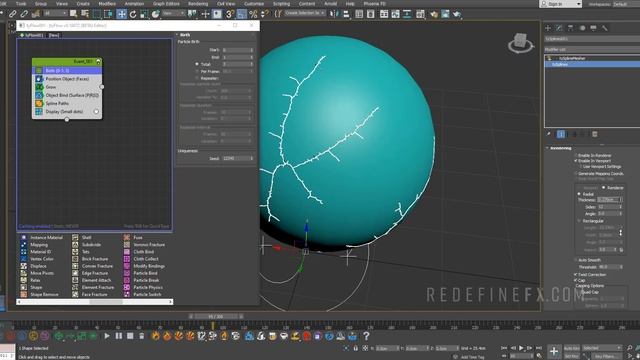
Task: Open the Rendering menu
Action: click(x=198, y=4)
